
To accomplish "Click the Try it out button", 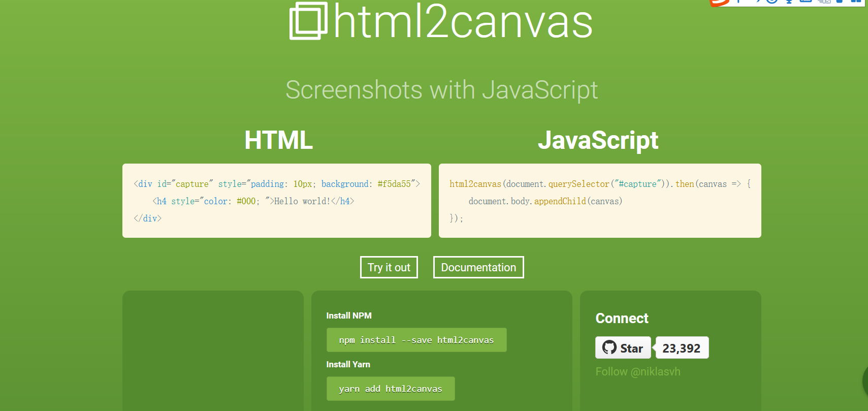I will point(389,267).
